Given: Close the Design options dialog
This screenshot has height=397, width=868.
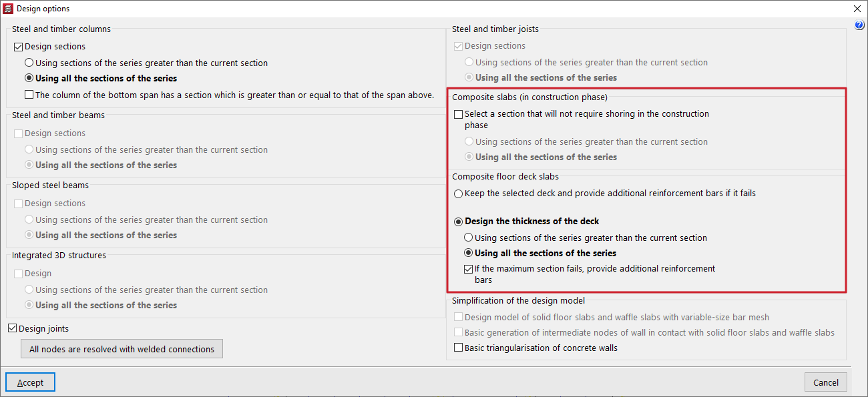Looking at the screenshot, I should coord(857,9).
